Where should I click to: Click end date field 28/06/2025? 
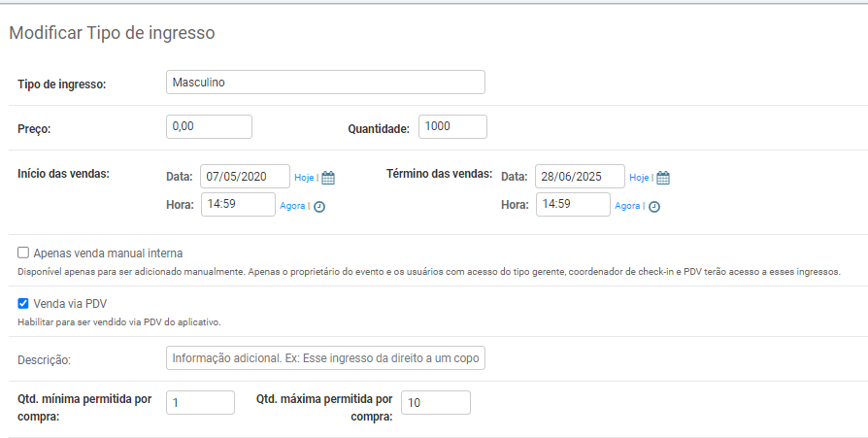pyautogui.click(x=581, y=176)
